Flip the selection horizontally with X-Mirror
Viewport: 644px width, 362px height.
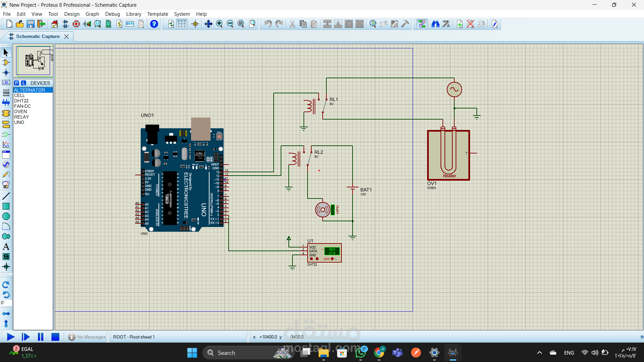click(x=6, y=314)
